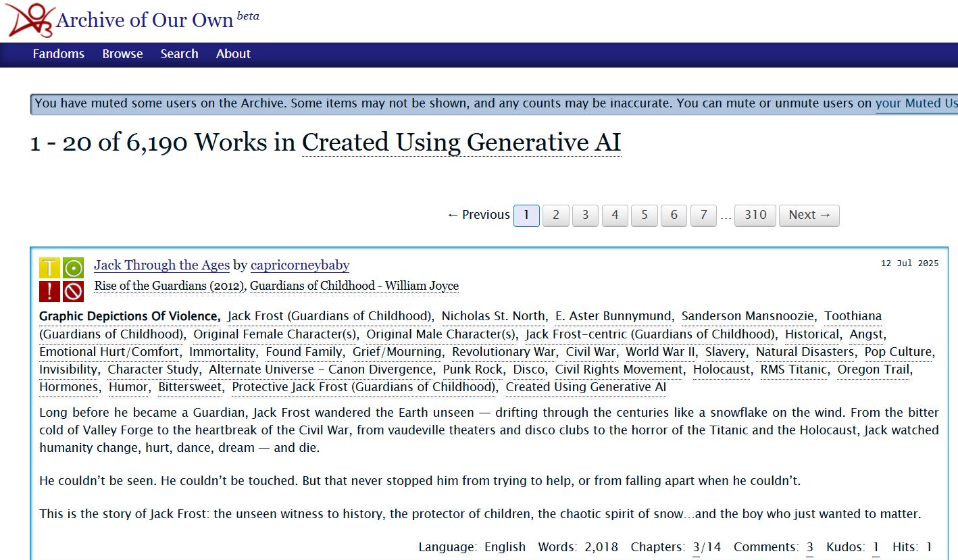
Task: Go to results page 7
Action: pyautogui.click(x=703, y=215)
